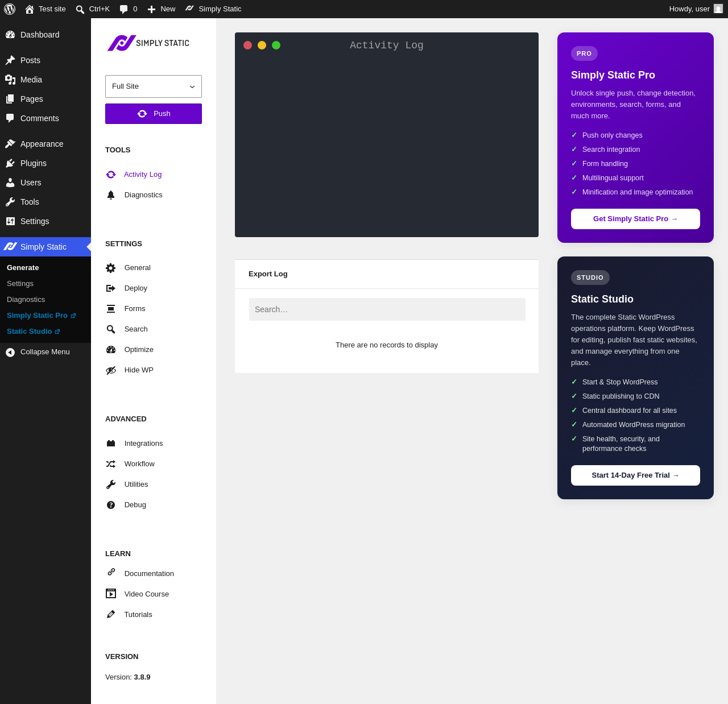Click the Pages icon in sidebar

10,99
